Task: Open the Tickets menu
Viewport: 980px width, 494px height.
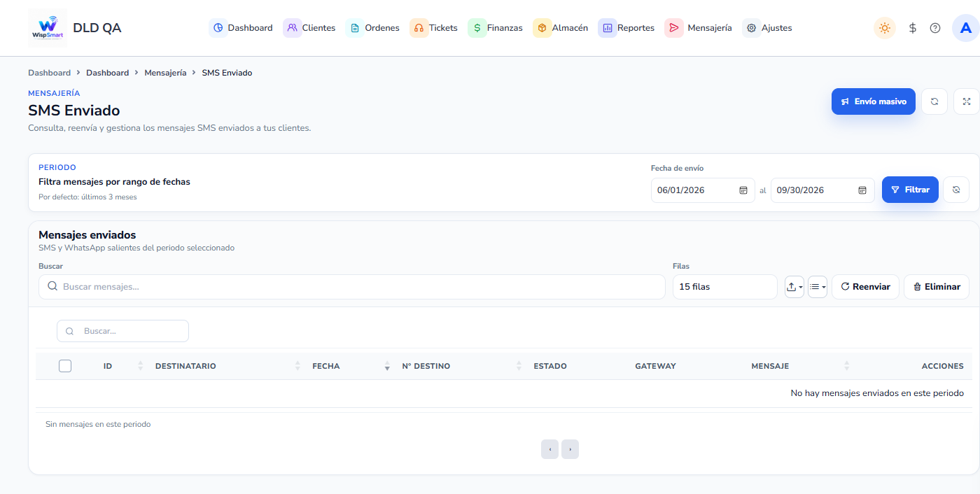Action: [434, 28]
